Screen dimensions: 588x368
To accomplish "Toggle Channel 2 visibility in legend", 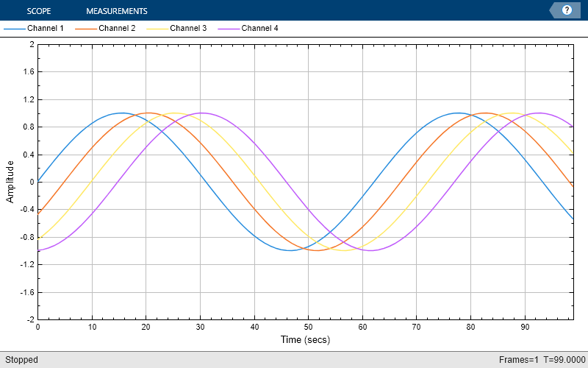I will pyautogui.click(x=117, y=28).
